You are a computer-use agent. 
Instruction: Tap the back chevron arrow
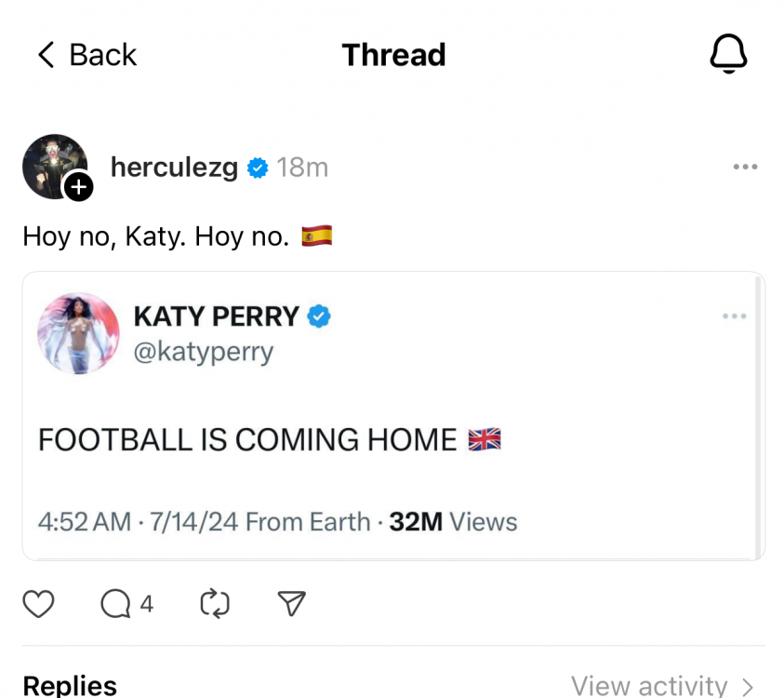pyautogui.click(x=46, y=55)
